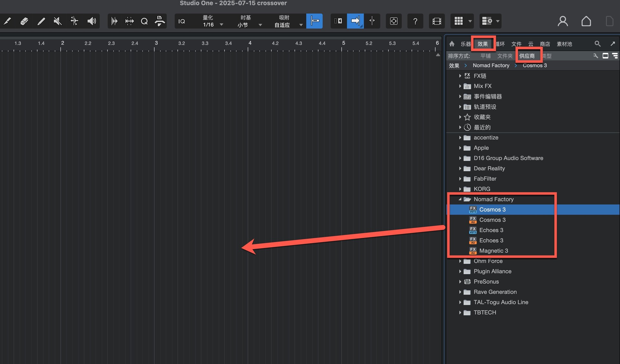This screenshot has width=620, height=364.
Task: Switch to the 效果 effects tab
Action: tap(483, 44)
